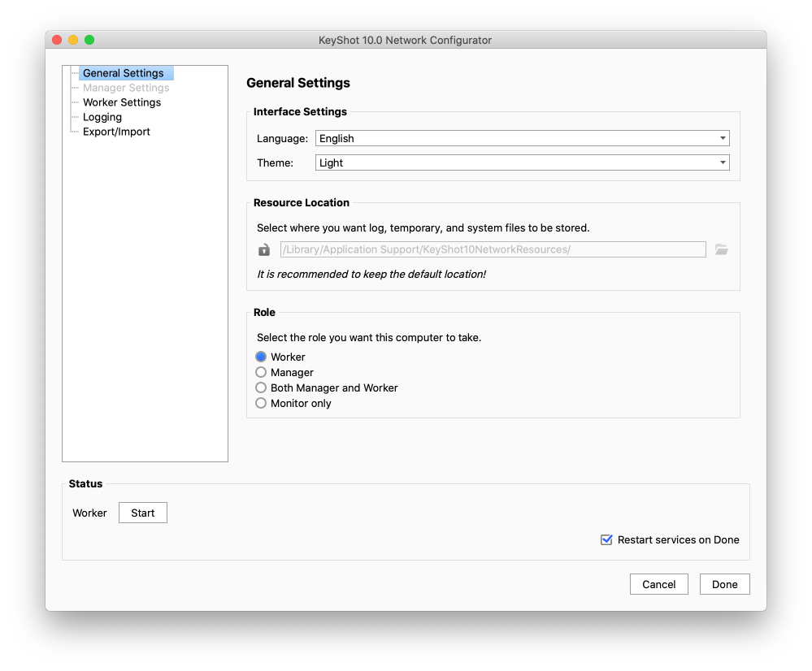Viewport: 812px width, 671px height.
Task: Select Both Manager and Worker role
Action: tap(261, 387)
